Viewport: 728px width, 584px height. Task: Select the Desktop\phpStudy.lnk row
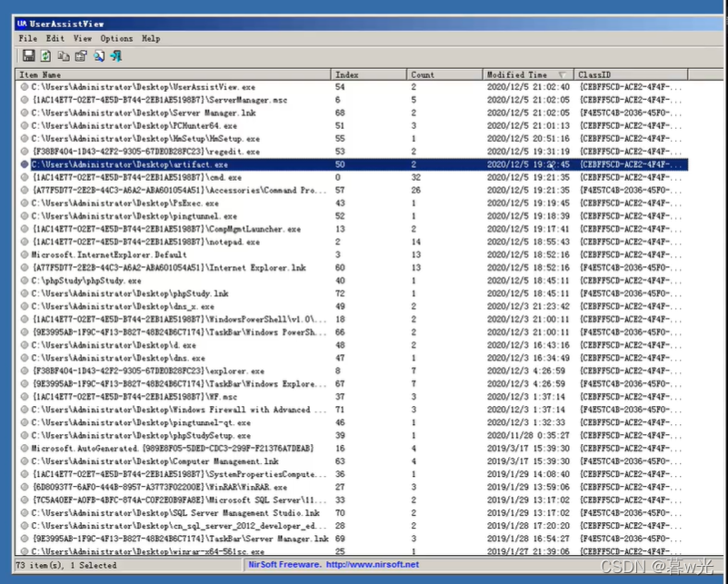352,293
